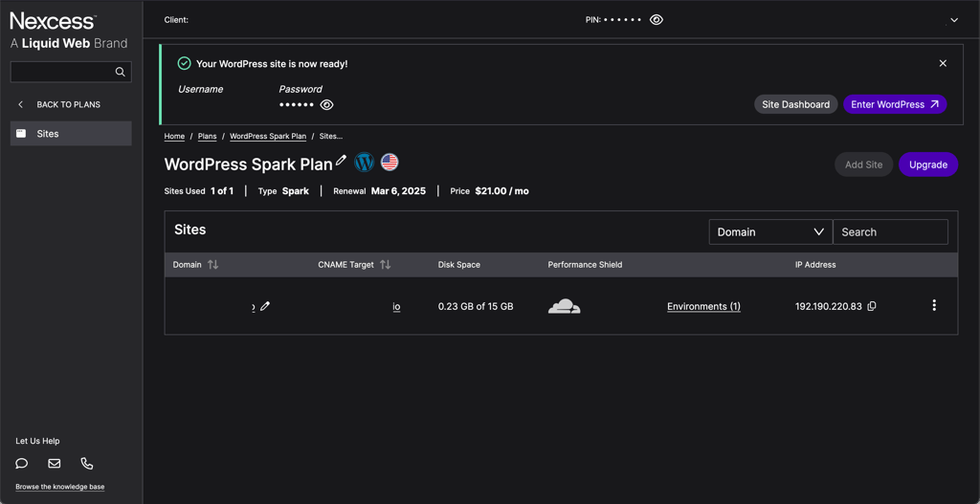Sort sites by CNAME Target column

click(x=385, y=265)
